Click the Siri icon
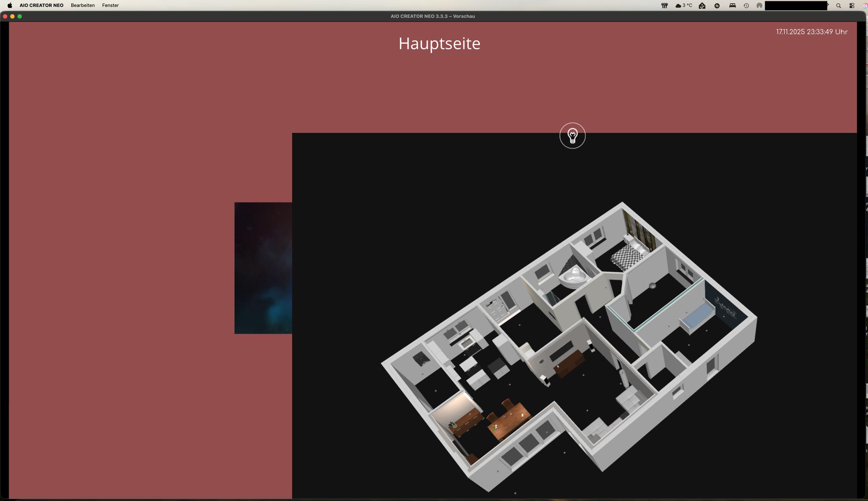This screenshot has height=501, width=868. click(865, 5)
